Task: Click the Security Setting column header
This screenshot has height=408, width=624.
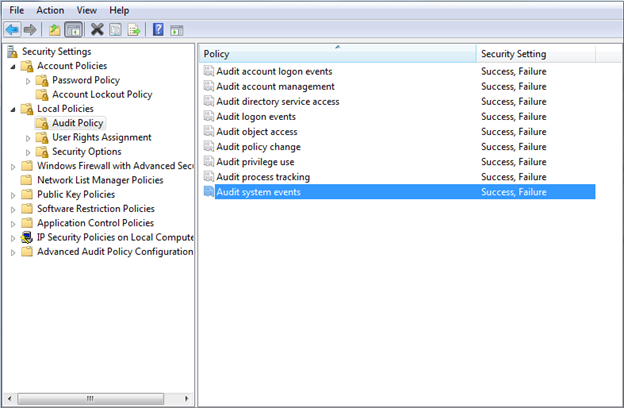Action: (513, 54)
